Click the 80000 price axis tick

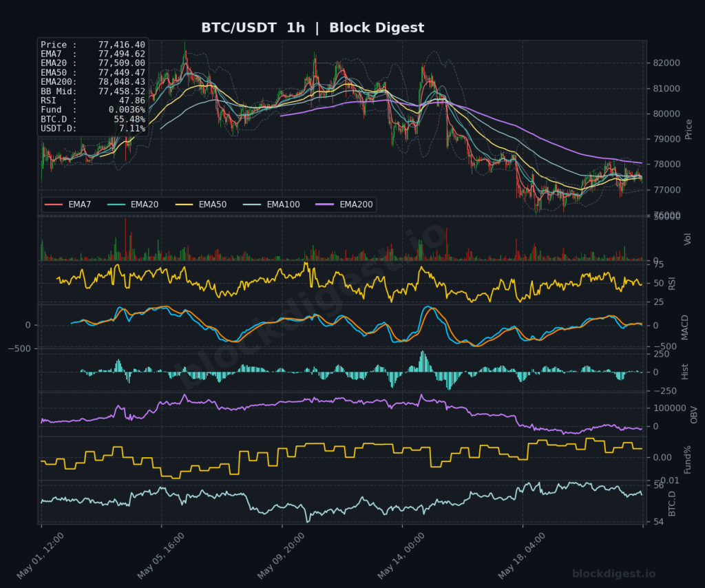coord(666,114)
